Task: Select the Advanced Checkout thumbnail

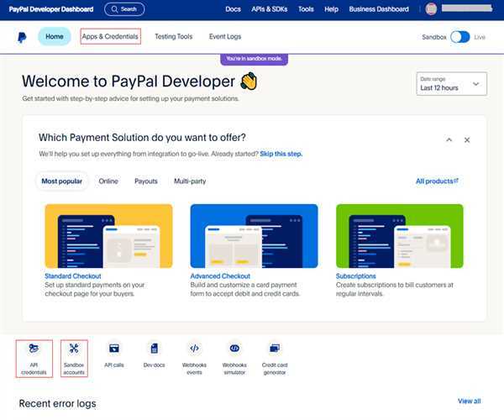Action: pyautogui.click(x=254, y=235)
